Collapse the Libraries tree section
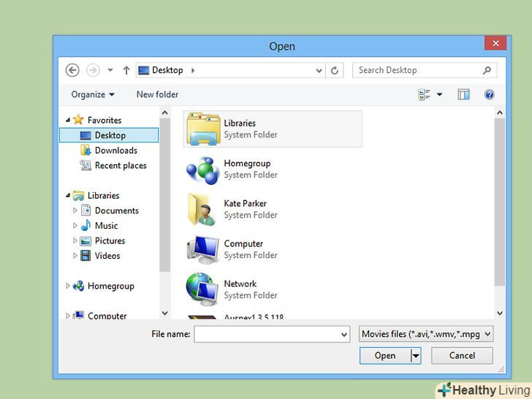The width and height of the screenshot is (532, 399). tap(68, 195)
